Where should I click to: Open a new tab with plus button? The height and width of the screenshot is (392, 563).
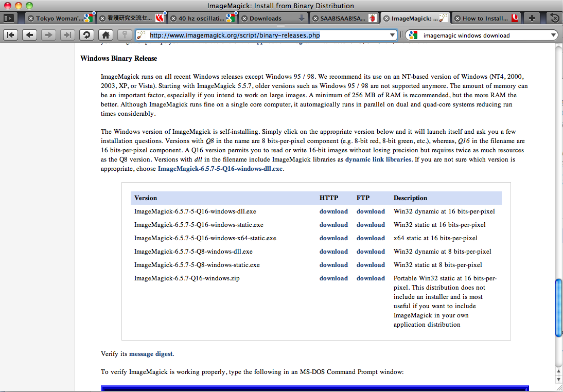click(x=532, y=18)
